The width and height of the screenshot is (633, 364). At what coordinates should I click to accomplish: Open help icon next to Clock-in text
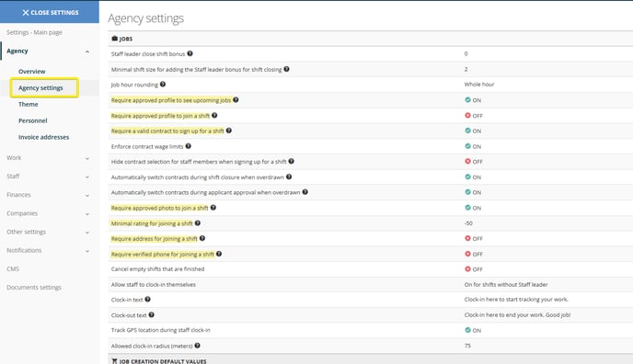pos(148,300)
